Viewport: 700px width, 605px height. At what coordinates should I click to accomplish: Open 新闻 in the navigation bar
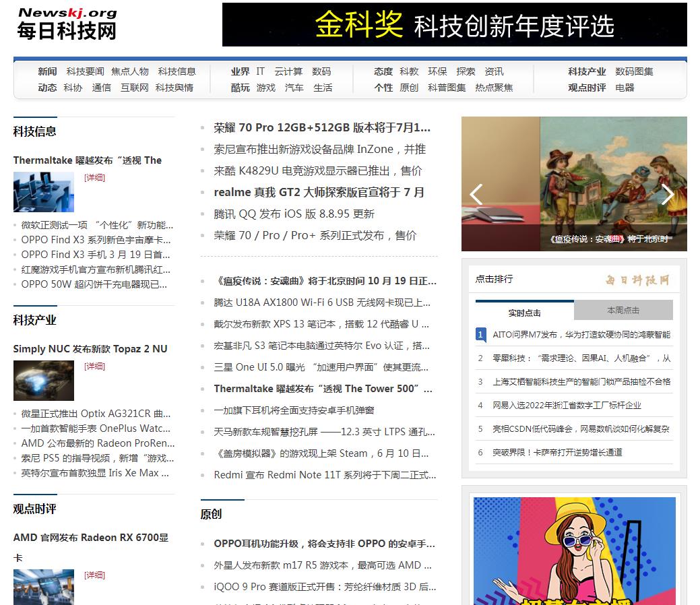47,71
